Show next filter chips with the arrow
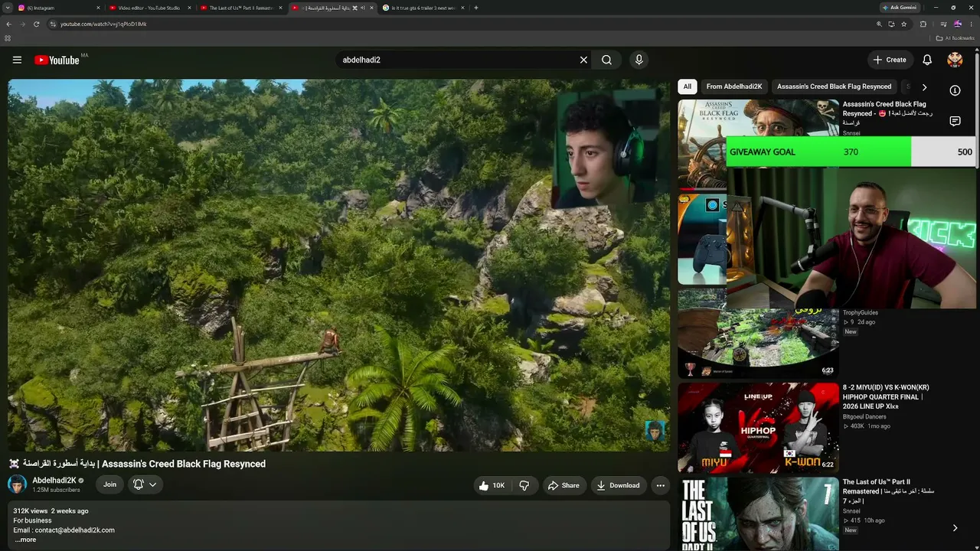 (924, 87)
